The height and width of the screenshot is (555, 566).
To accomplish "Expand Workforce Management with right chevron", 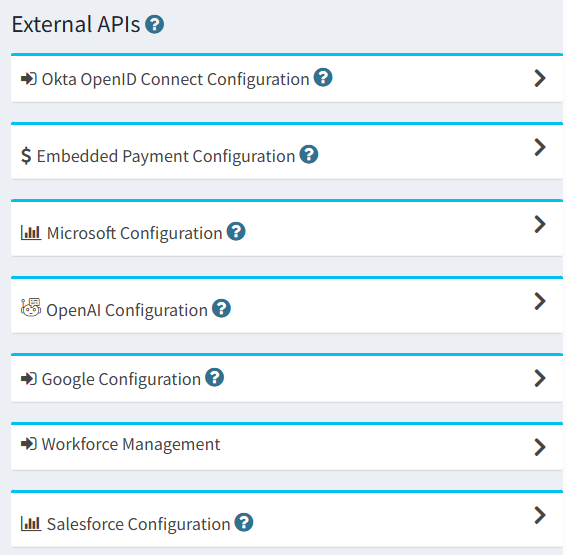I will (x=540, y=447).
